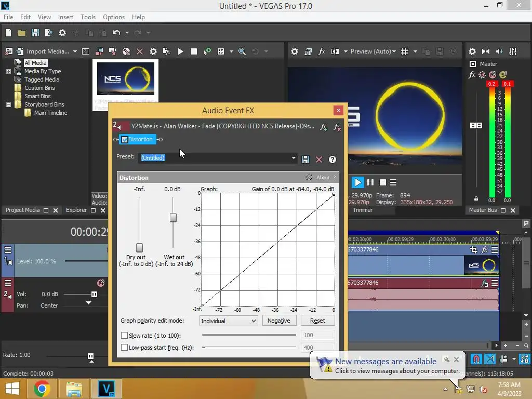
Task: Open Video Output FX icon in preview
Action: coord(322,51)
